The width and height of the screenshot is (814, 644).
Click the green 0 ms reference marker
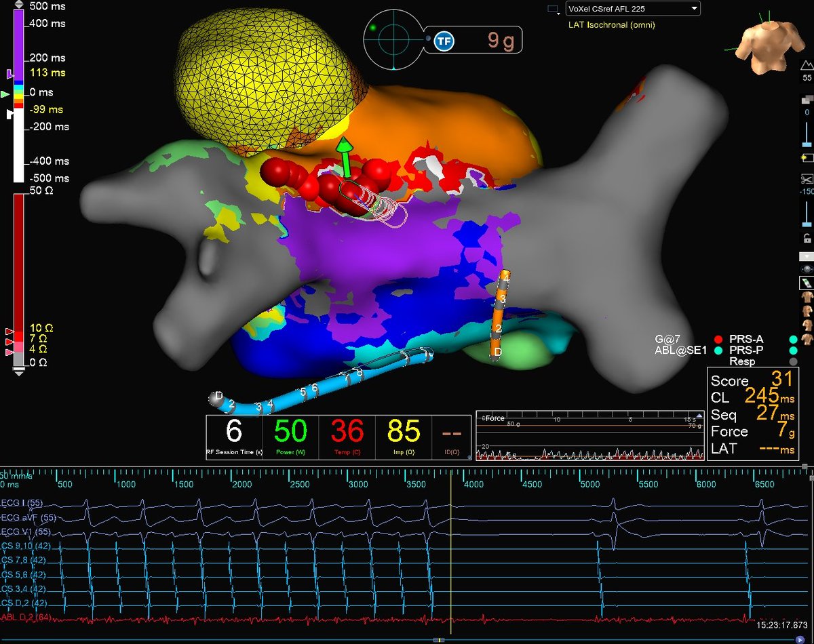tap(5, 93)
